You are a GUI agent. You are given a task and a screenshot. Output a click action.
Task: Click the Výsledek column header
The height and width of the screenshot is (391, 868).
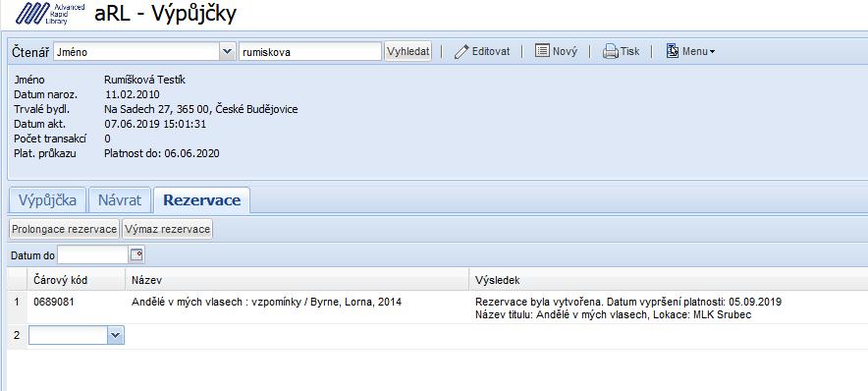[669, 280]
